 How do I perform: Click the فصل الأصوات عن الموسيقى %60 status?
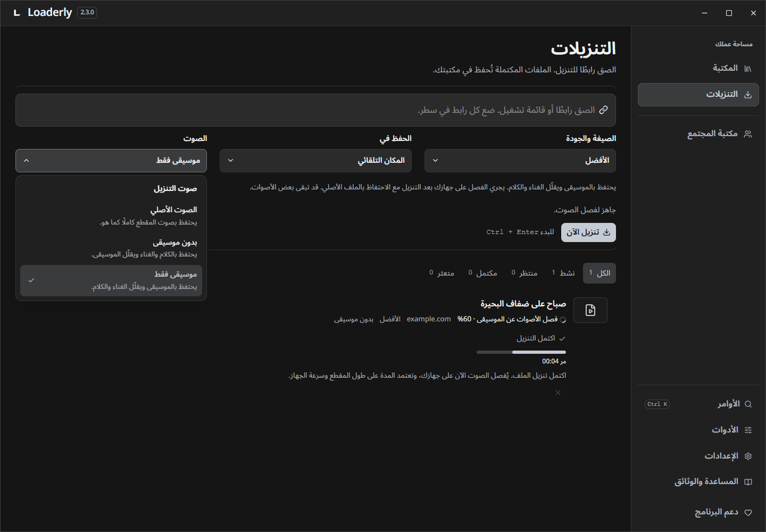[x=507, y=319]
